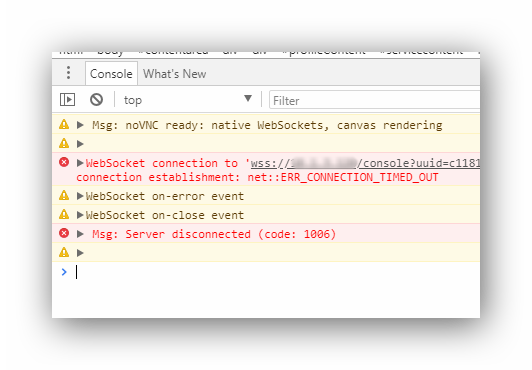Show the console sidebar panel
This screenshot has height=370, width=532.
point(67,100)
